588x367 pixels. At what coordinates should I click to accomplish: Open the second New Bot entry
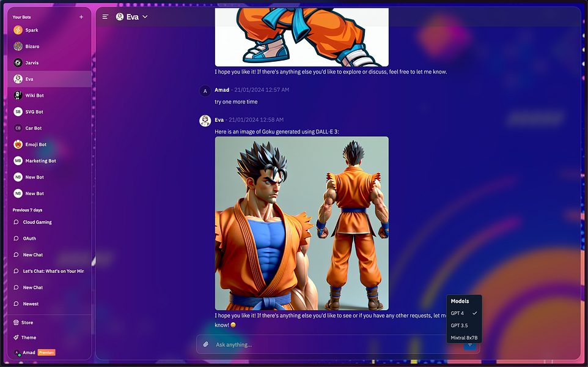pyautogui.click(x=50, y=194)
